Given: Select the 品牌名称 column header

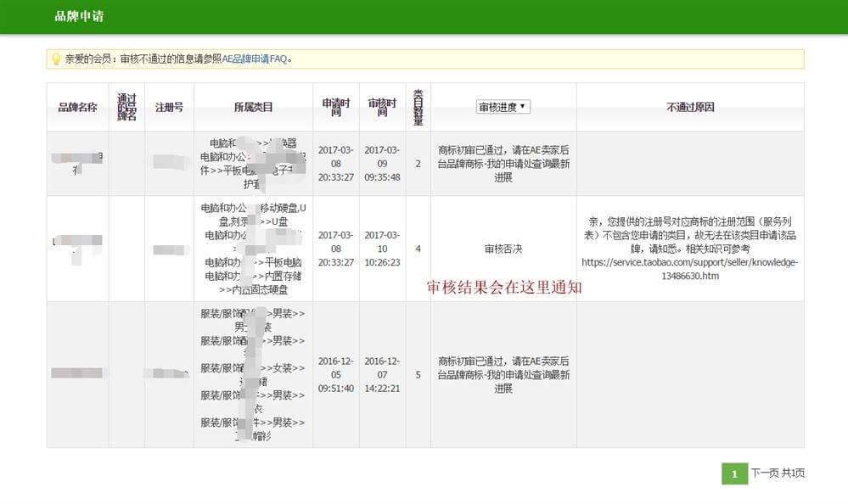Looking at the screenshot, I should point(77,108).
